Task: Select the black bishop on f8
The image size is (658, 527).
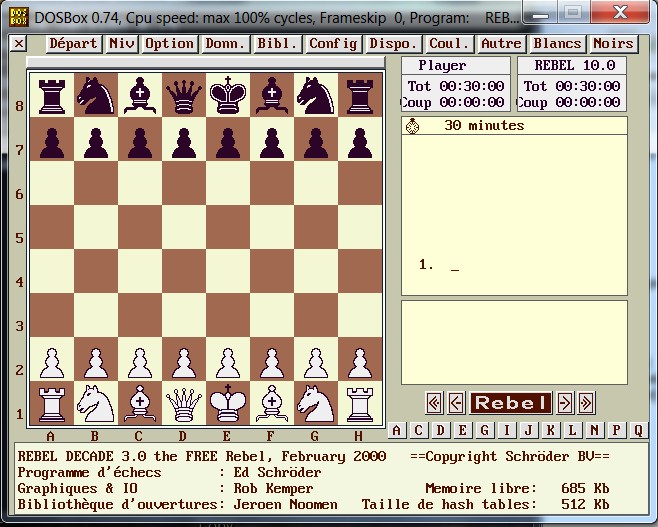Action: [x=272, y=95]
